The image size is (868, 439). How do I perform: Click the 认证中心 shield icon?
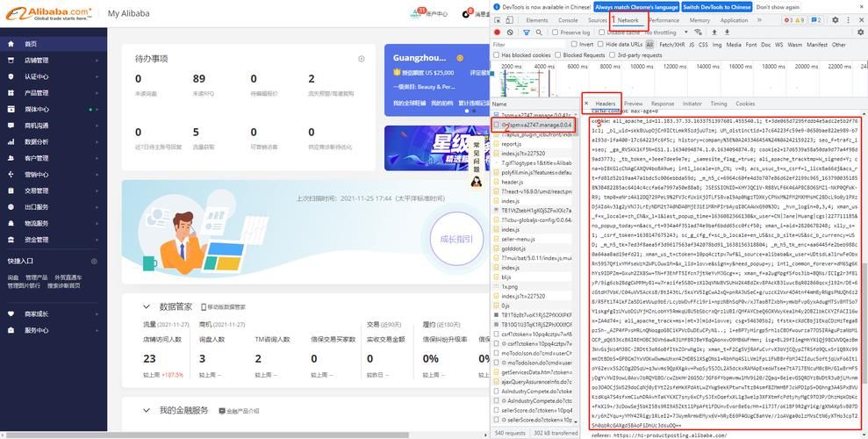click(11, 76)
